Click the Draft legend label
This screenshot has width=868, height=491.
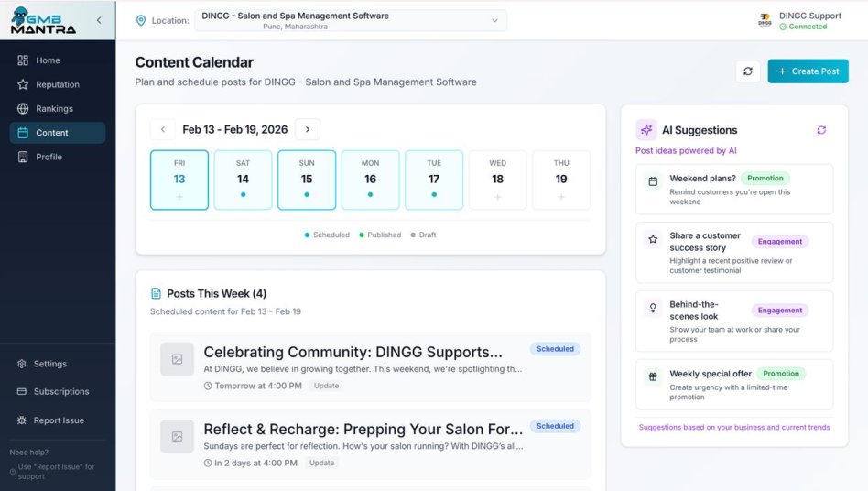coord(428,235)
